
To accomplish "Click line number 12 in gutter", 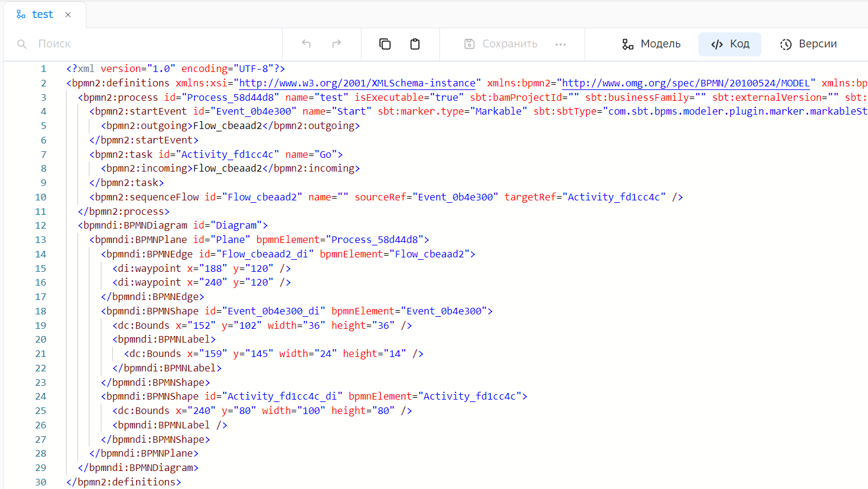I will pos(40,226).
